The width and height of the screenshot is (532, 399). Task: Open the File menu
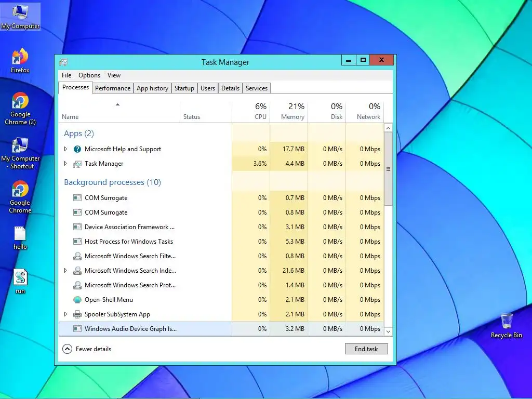66,75
